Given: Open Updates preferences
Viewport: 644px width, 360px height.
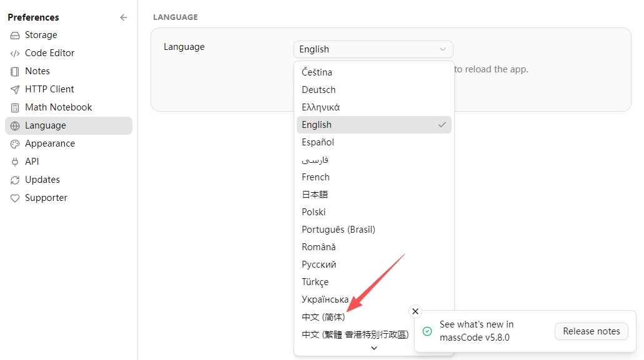Looking at the screenshot, I should click(x=69, y=180).
